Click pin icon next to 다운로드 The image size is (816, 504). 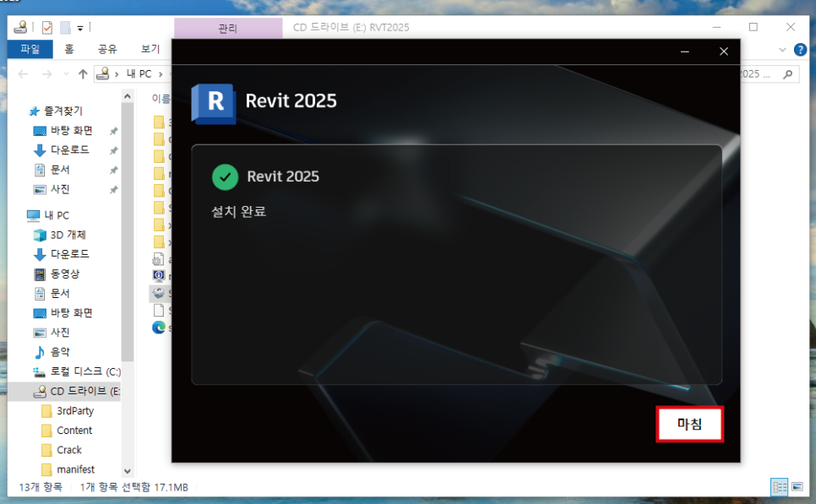tap(113, 151)
